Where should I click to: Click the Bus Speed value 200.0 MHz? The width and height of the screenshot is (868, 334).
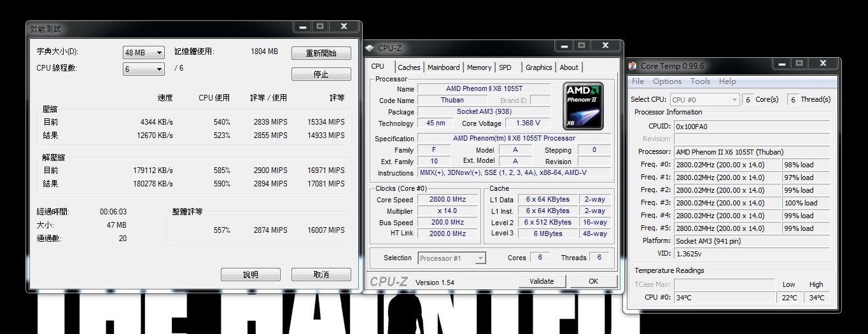click(x=447, y=223)
